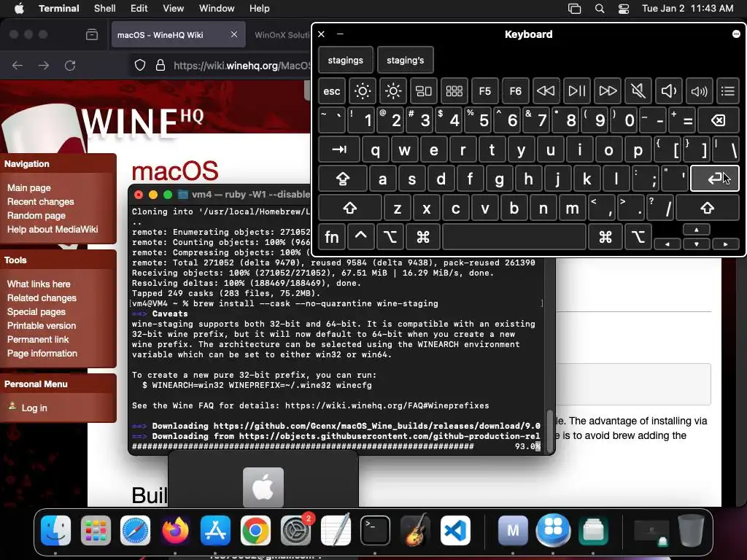Tap the Launchpad grid key on the keyboard
The image size is (747, 560).
coord(454,91)
